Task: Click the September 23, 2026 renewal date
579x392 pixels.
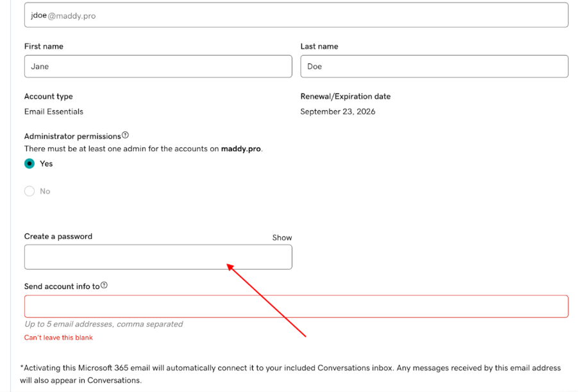Action: click(x=338, y=111)
